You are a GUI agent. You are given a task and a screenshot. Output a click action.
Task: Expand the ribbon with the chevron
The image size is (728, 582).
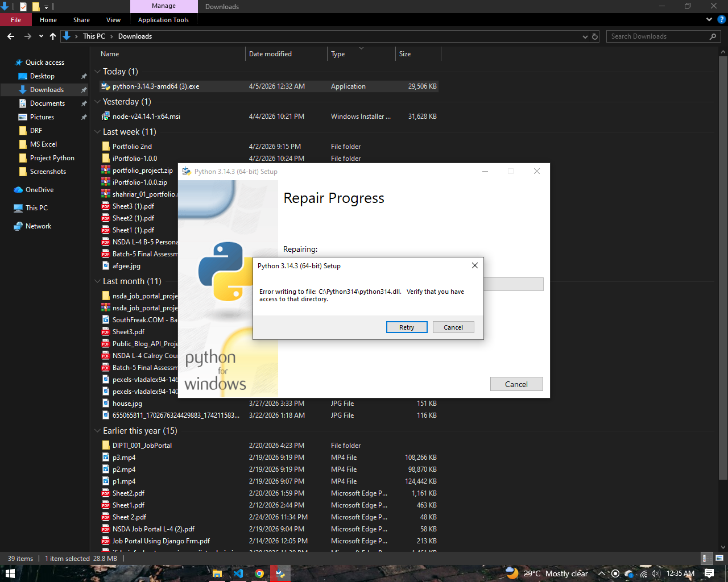(709, 19)
